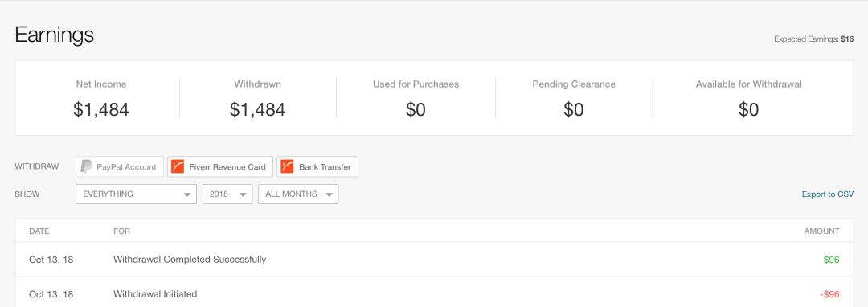Open the ALL MONTHS dropdown

pyautogui.click(x=298, y=194)
